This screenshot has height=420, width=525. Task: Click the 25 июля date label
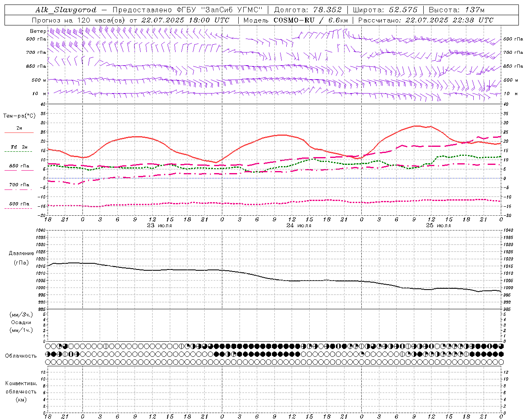tap(438, 226)
